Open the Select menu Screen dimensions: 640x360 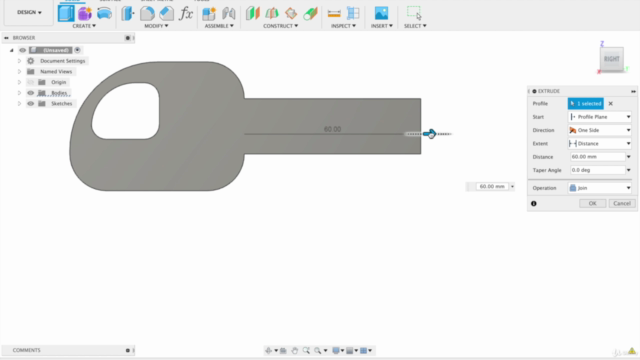tap(415, 26)
